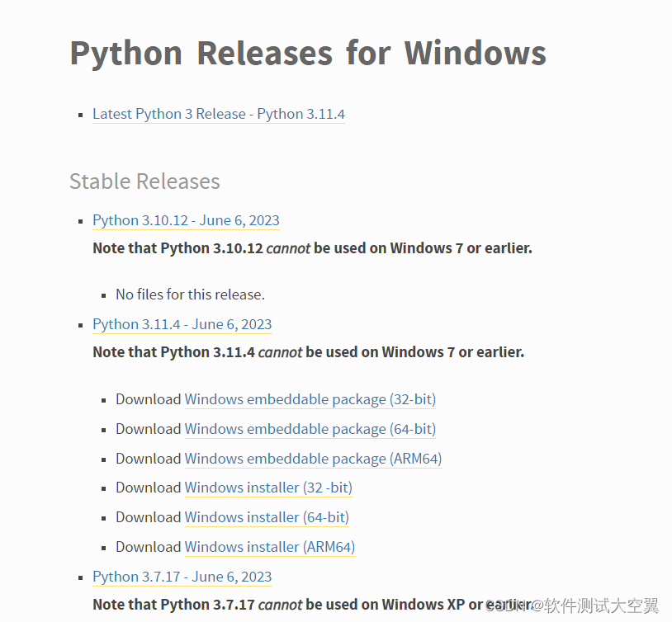The image size is (672, 622).
Task: Open Python 3.11.4 - June 6, 2023 release
Action: [x=182, y=324]
